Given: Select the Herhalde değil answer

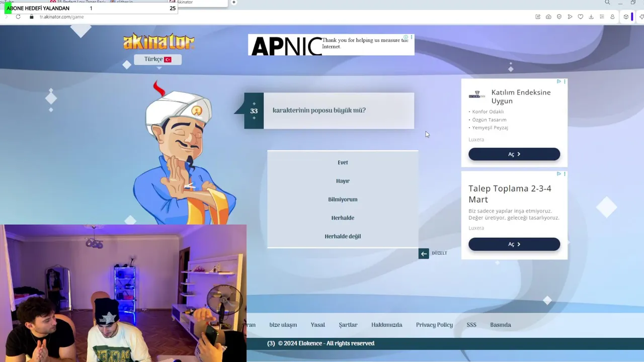Looking at the screenshot, I should [x=343, y=236].
